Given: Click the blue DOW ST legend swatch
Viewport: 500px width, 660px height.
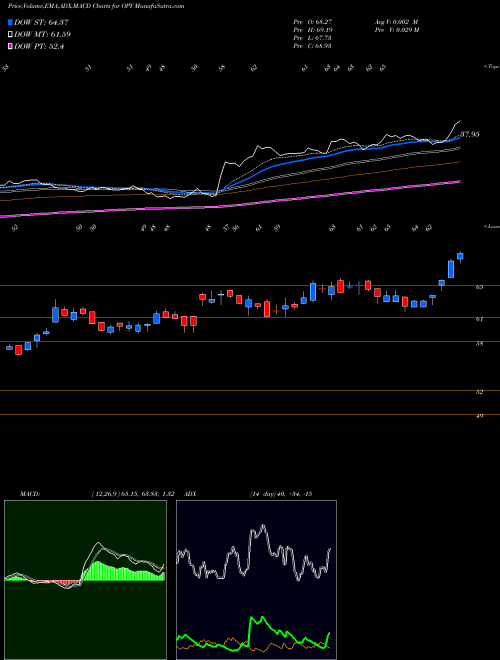Looking at the screenshot, I should [x=10, y=22].
